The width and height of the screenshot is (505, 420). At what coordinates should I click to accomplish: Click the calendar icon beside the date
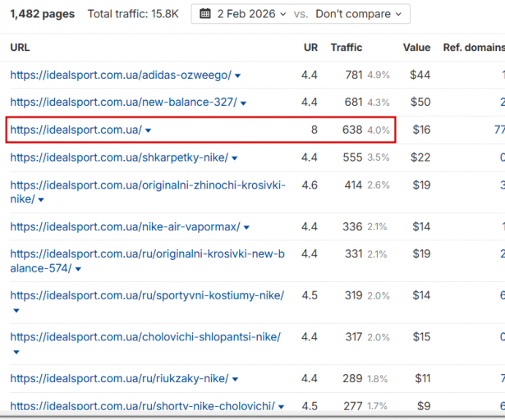(x=205, y=14)
